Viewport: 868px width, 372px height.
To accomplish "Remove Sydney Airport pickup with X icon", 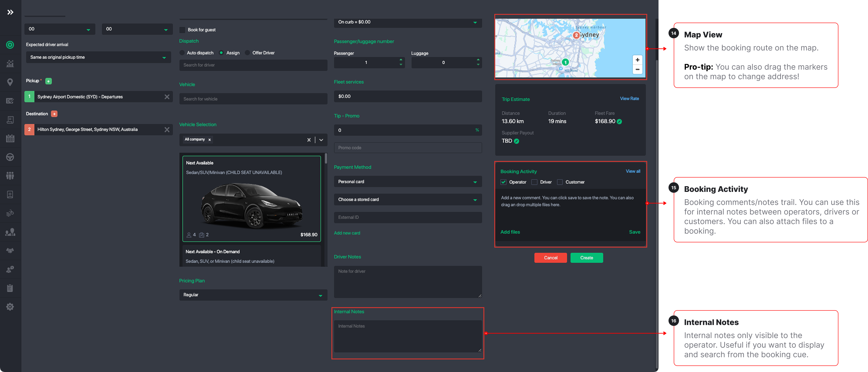I will coord(167,97).
